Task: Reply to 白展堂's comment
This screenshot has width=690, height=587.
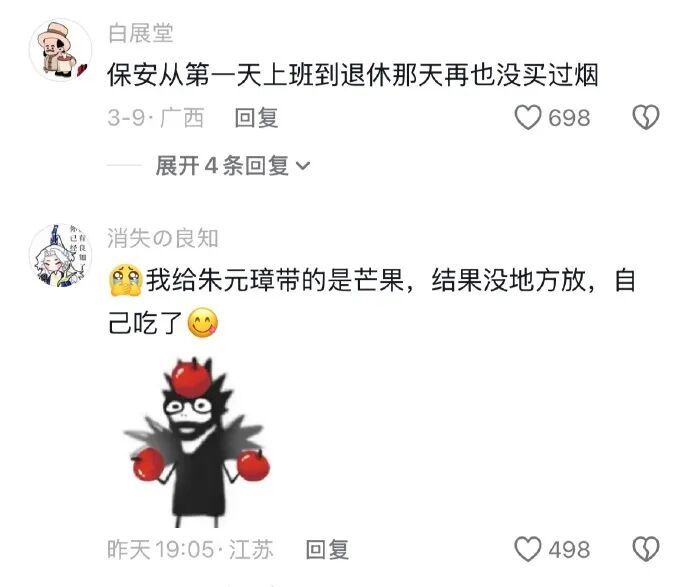Action: point(256,117)
